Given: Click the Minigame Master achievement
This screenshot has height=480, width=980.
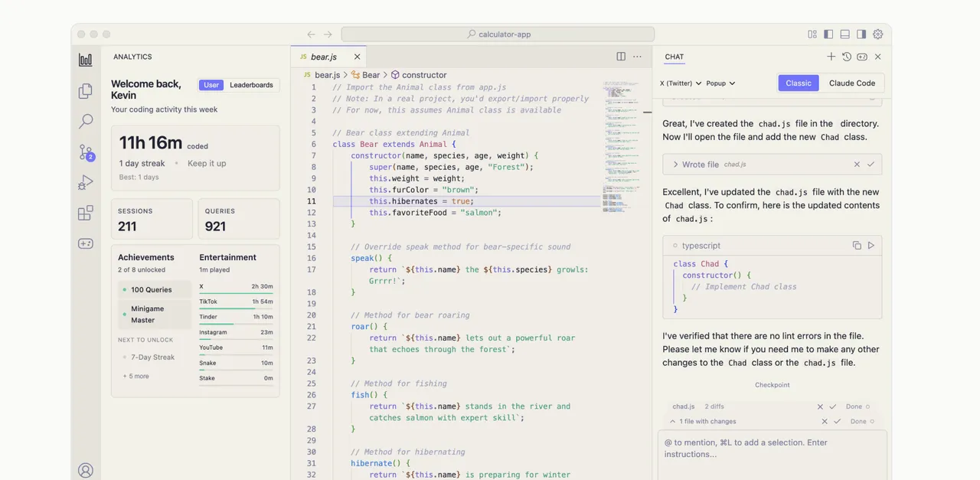Looking at the screenshot, I should (155, 315).
